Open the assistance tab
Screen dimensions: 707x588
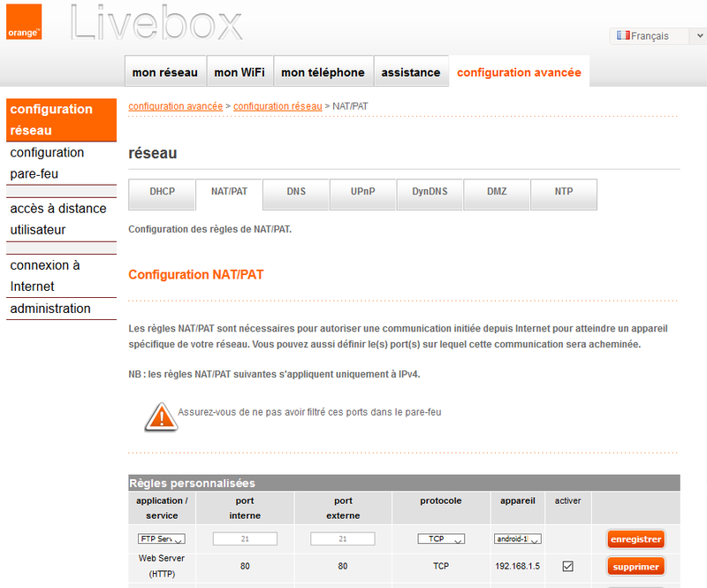click(x=411, y=73)
